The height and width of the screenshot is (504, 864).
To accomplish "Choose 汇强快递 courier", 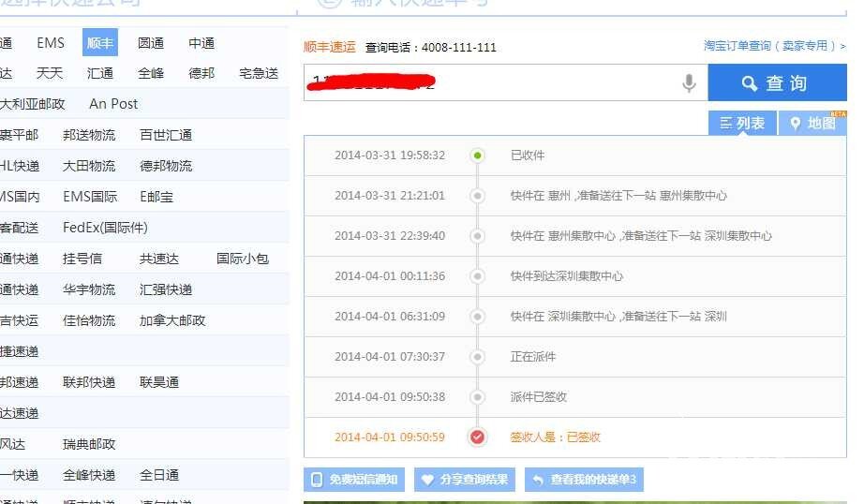I will (x=166, y=289).
